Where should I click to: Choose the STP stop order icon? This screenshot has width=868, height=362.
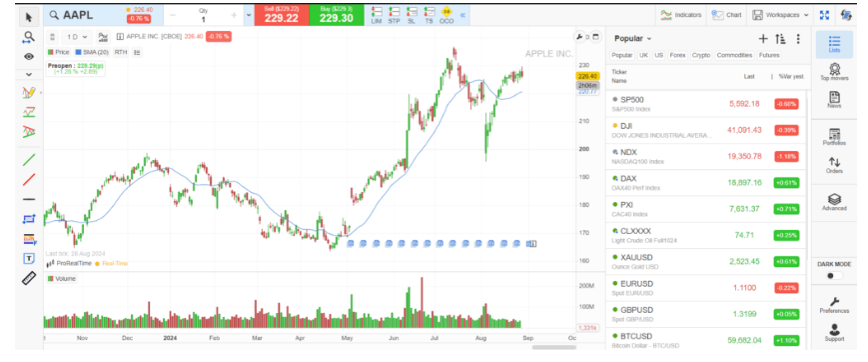[x=395, y=16]
